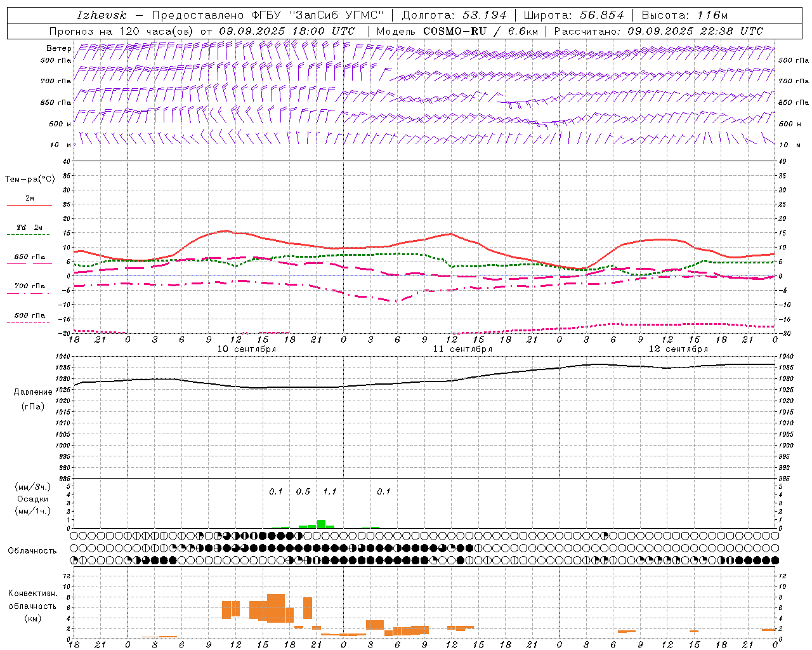Click the 'Тем-ра(°C)' temperature panel label

click(30, 180)
